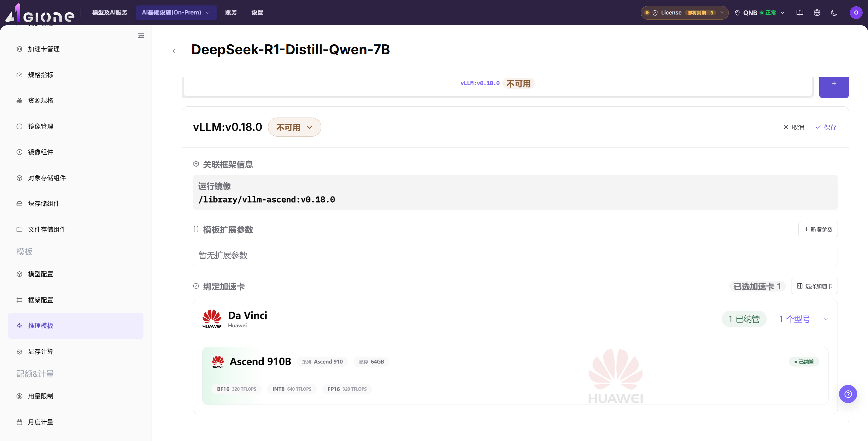Image resolution: width=868 pixels, height=441 pixels.
Task: Open 月度计量 in the sidebar
Action: 76,422
